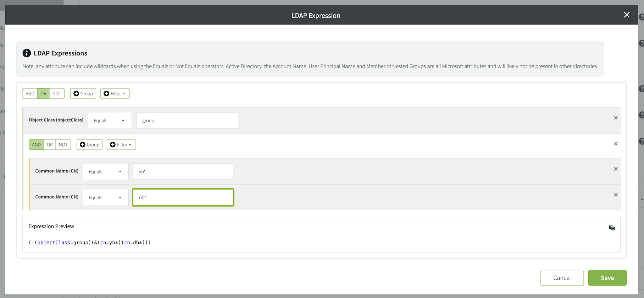The height and width of the screenshot is (298, 644).
Task: Open Equals operator dropdown for Object Class
Action: tap(110, 121)
